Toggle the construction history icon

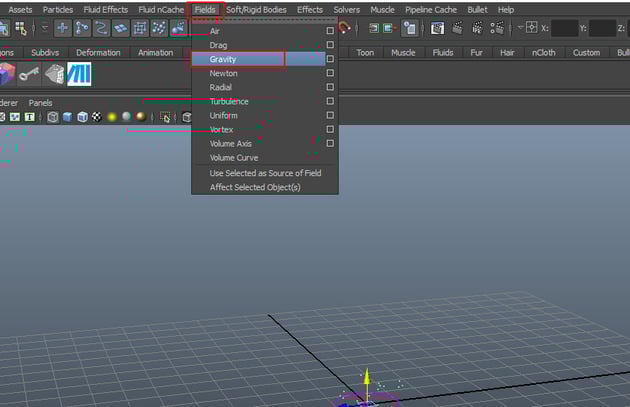coord(409,28)
